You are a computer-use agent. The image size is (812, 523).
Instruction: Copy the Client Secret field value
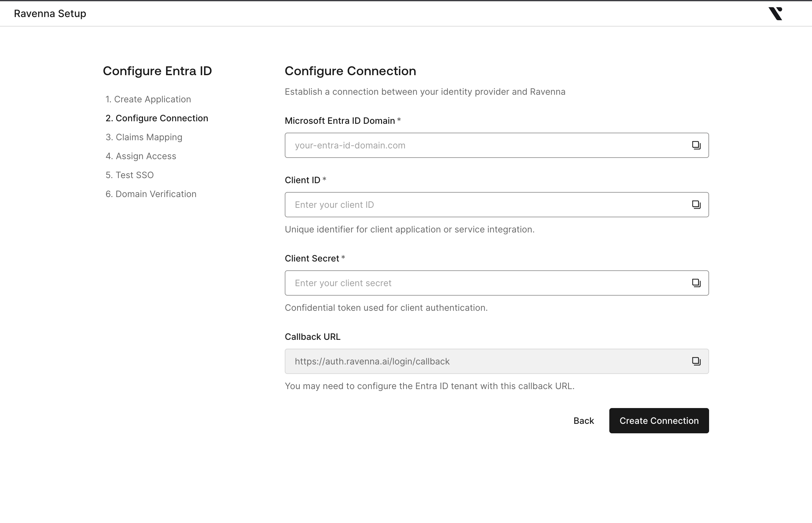[x=696, y=283]
